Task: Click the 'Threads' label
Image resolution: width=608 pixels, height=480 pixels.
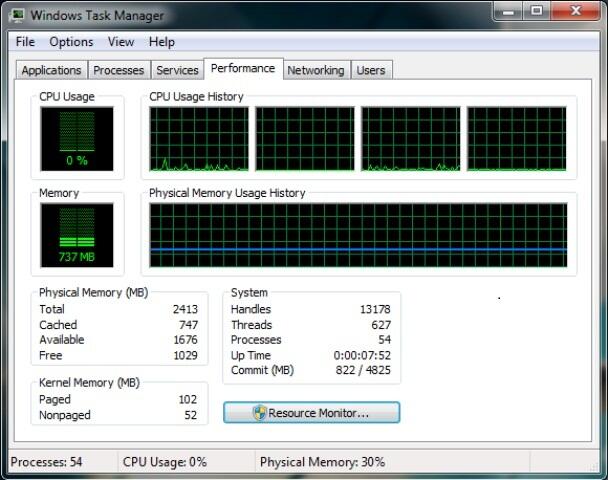Action: (251, 325)
